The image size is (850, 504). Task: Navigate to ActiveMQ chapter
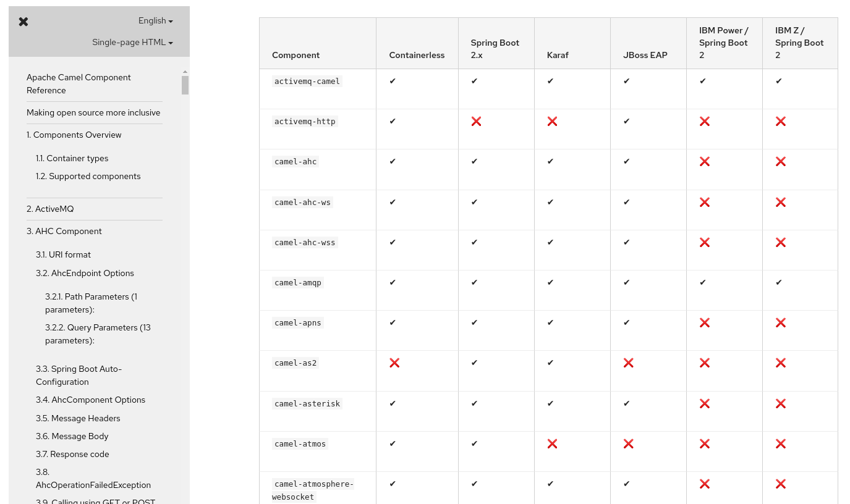(x=50, y=209)
